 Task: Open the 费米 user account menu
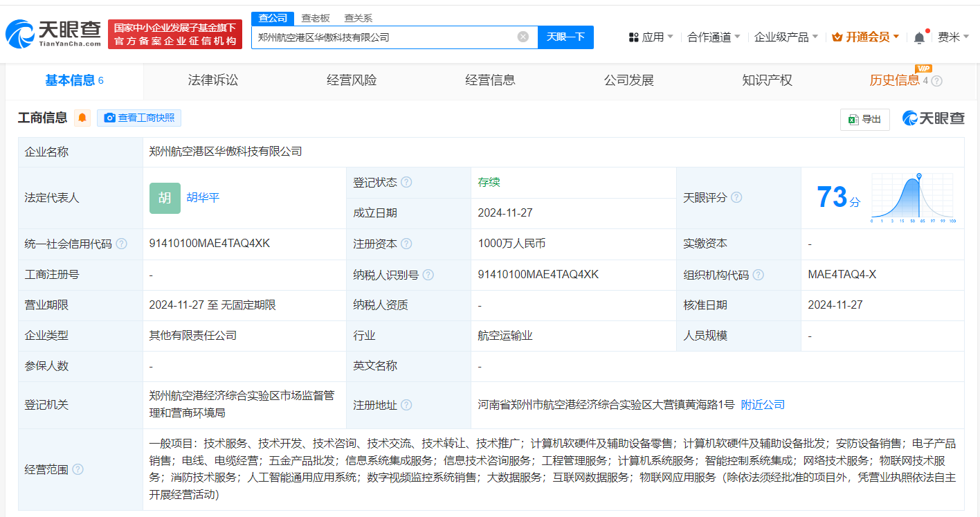[953, 37]
